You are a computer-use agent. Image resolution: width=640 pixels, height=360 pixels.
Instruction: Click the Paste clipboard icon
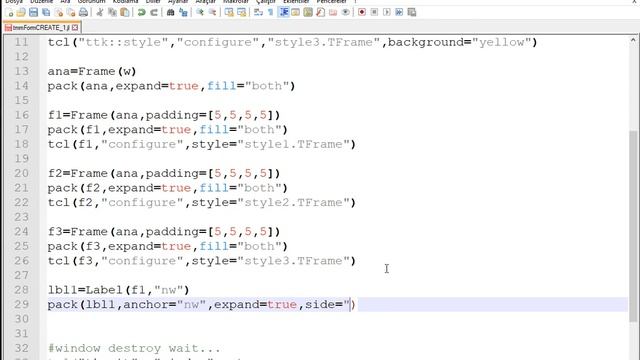(x=125, y=12)
